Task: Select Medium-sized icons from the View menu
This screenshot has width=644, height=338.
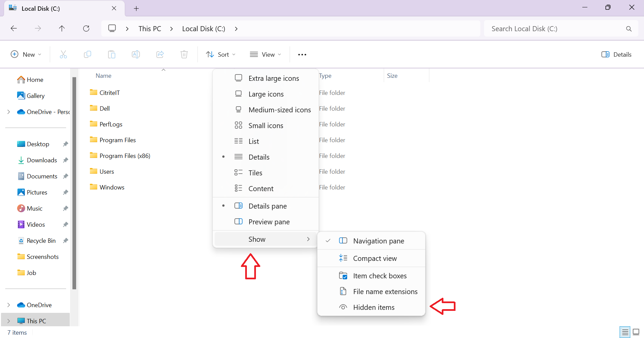Action: point(279,110)
